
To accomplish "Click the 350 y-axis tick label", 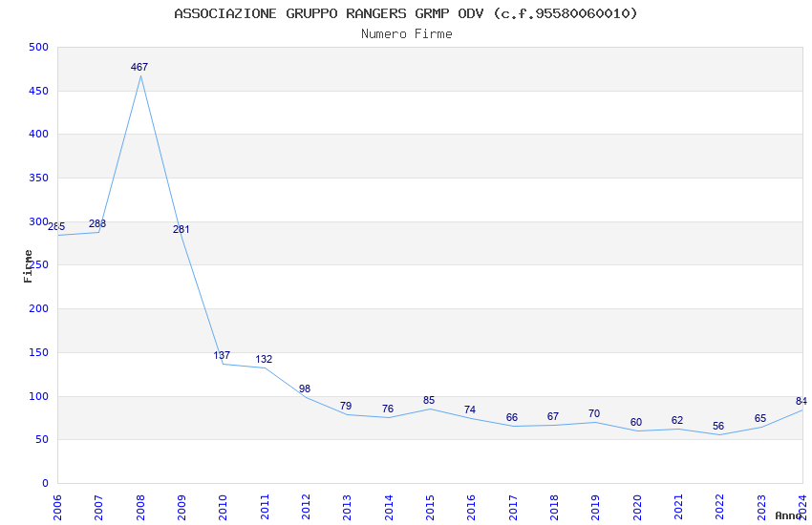I will (39, 178).
